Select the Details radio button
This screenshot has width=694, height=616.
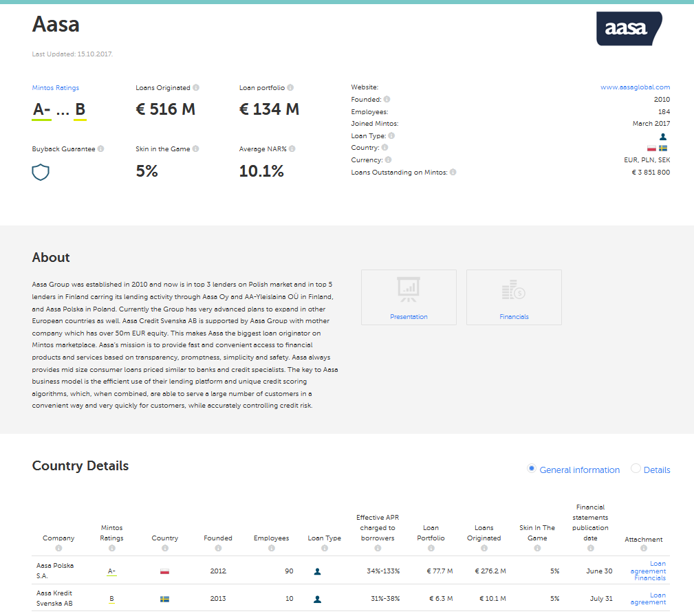pyautogui.click(x=636, y=469)
